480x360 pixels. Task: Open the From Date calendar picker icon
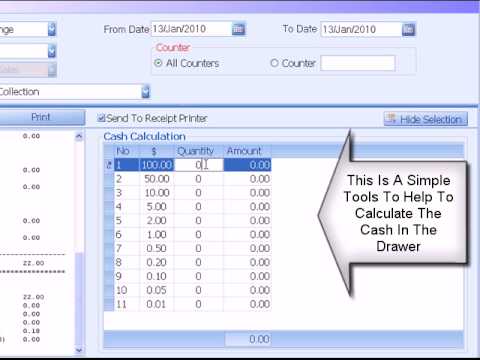coord(238,29)
